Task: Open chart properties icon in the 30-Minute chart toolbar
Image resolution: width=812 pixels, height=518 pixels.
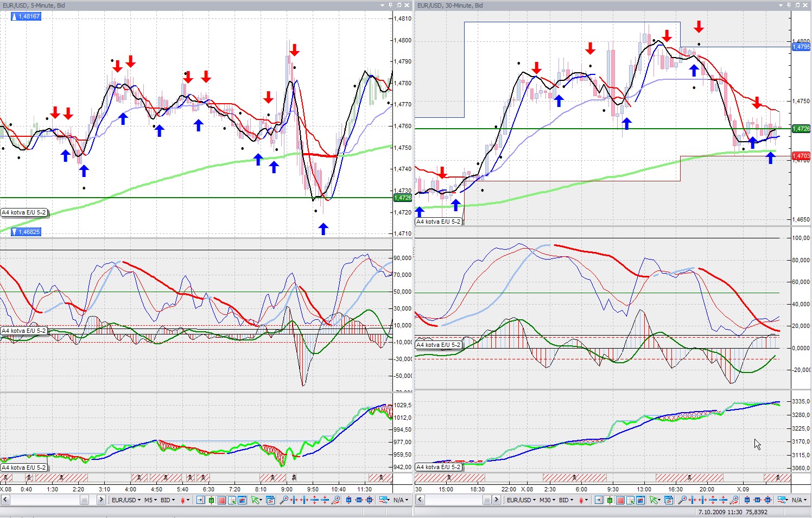Action: coord(640,500)
